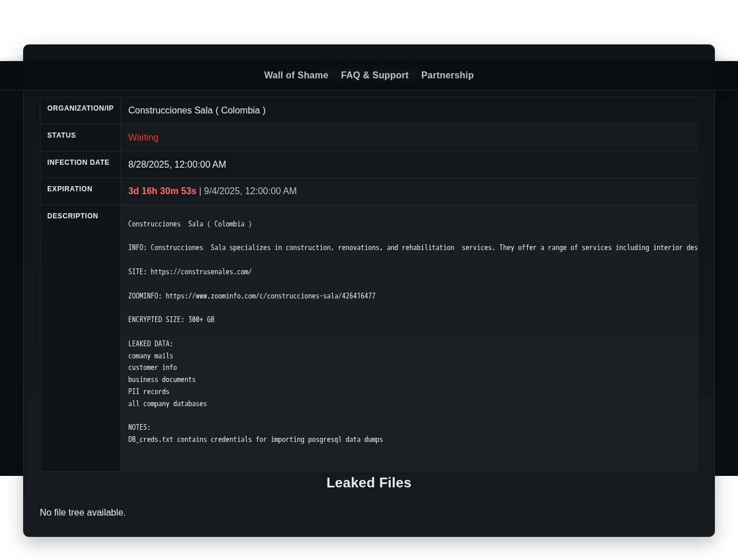
Task: Open the Wall of Shame page
Action: [x=296, y=75]
